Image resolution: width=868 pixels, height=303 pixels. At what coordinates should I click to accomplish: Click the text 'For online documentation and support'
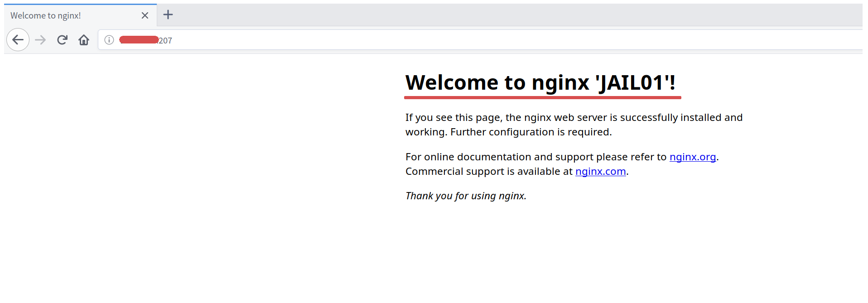tap(499, 157)
